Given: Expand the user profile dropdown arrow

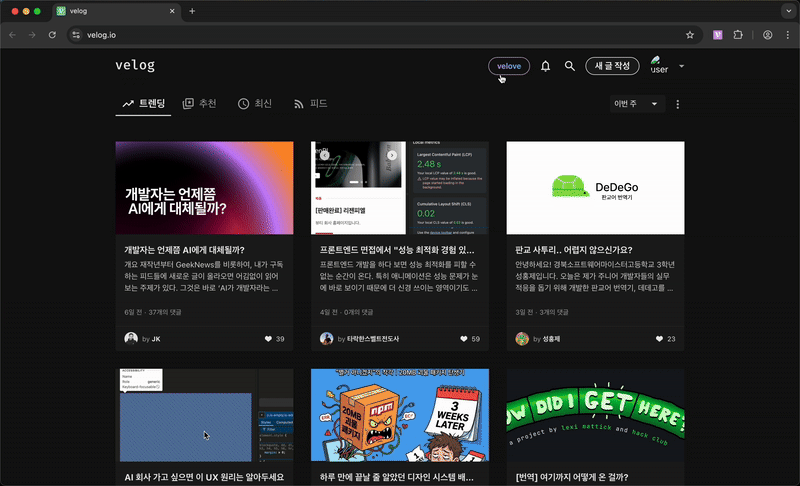Looking at the screenshot, I should (681, 66).
